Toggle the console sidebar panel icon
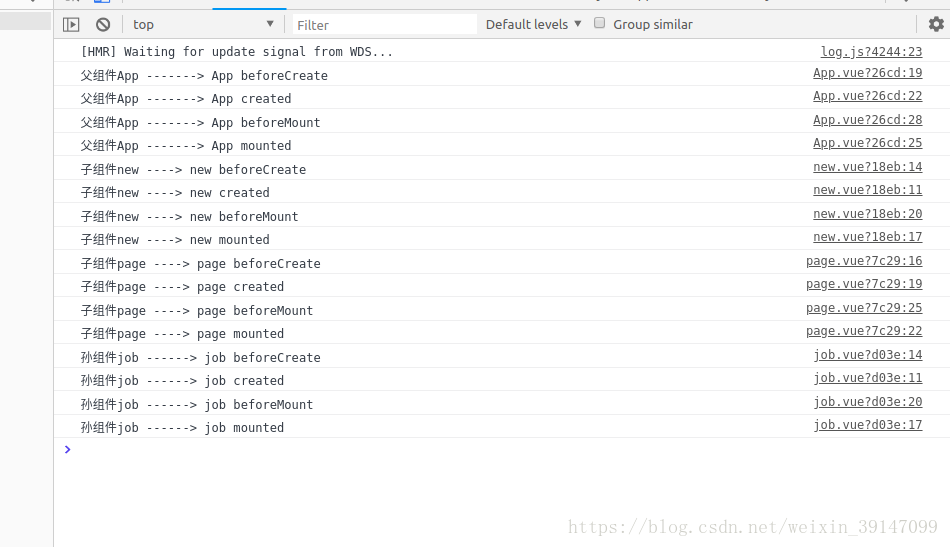Image resolution: width=950 pixels, height=547 pixels. [x=71, y=25]
